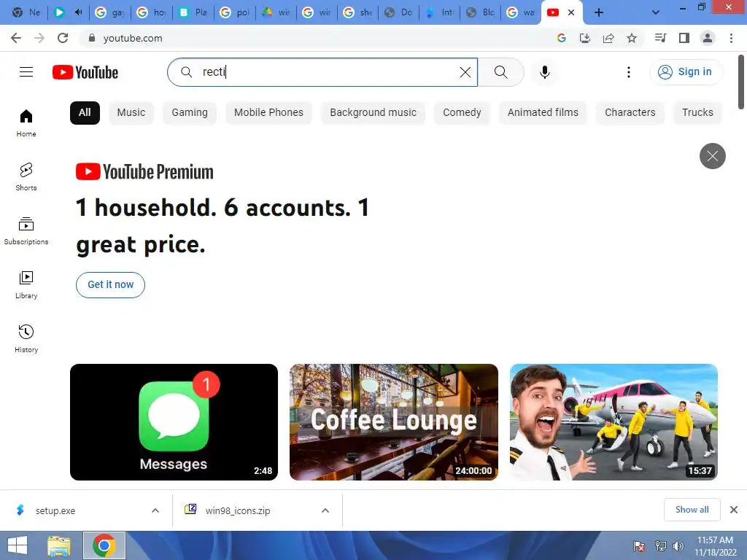747x560 pixels.
Task: Open volume control in system tray
Action: [678, 546]
